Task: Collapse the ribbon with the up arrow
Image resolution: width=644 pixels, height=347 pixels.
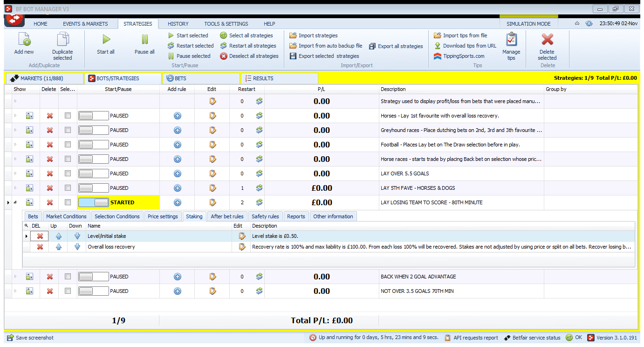Action: (577, 24)
